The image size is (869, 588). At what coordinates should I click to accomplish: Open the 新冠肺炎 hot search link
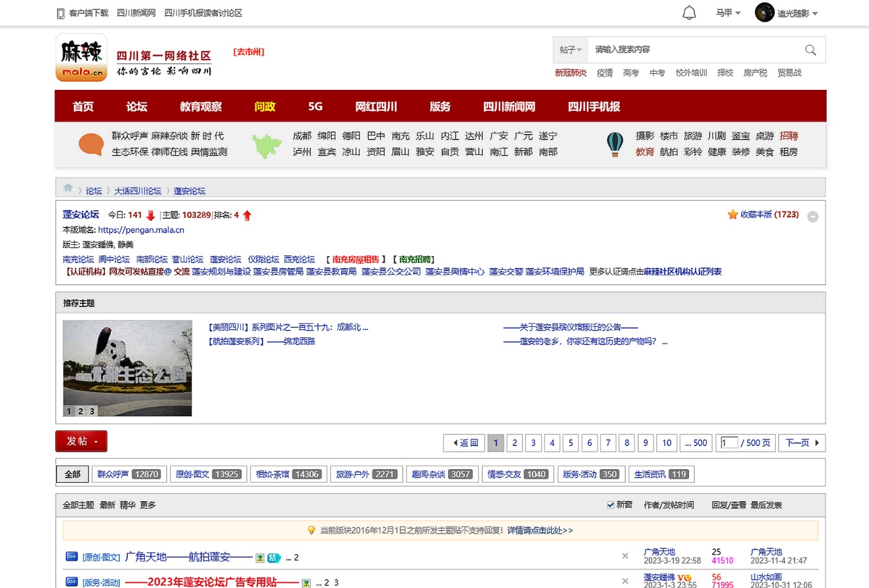[x=570, y=73]
